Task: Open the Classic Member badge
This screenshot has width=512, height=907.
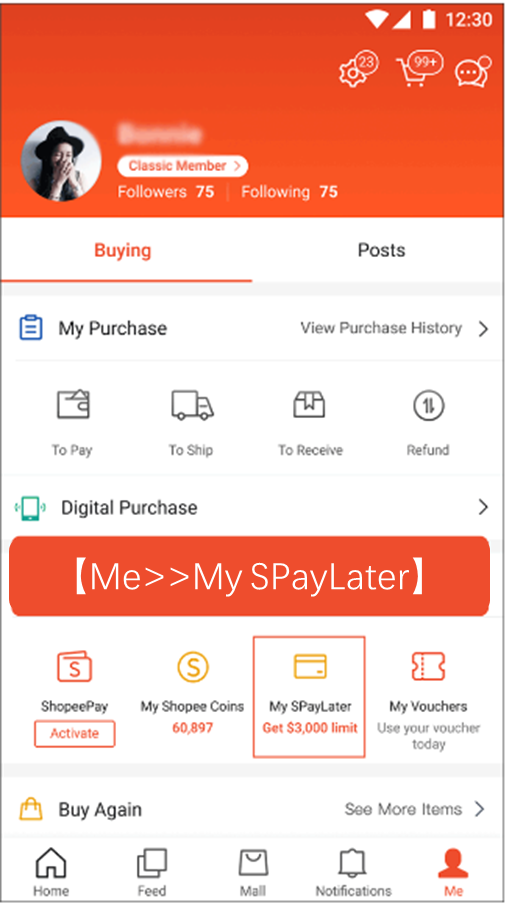Action: click(183, 166)
